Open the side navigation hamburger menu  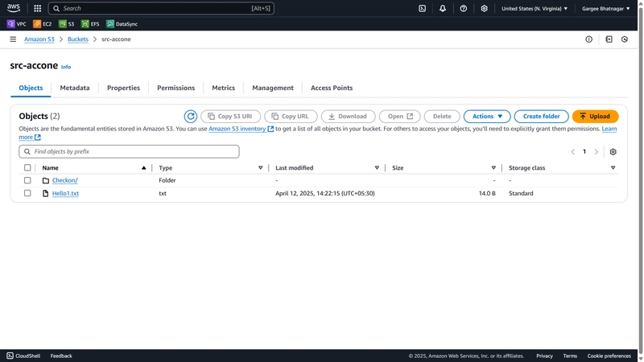(13, 39)
